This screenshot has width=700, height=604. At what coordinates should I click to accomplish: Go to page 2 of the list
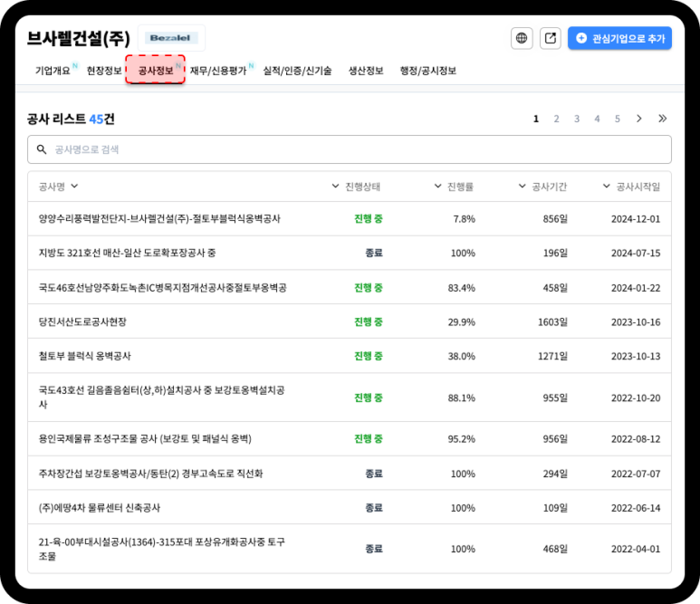click(556, 119)
